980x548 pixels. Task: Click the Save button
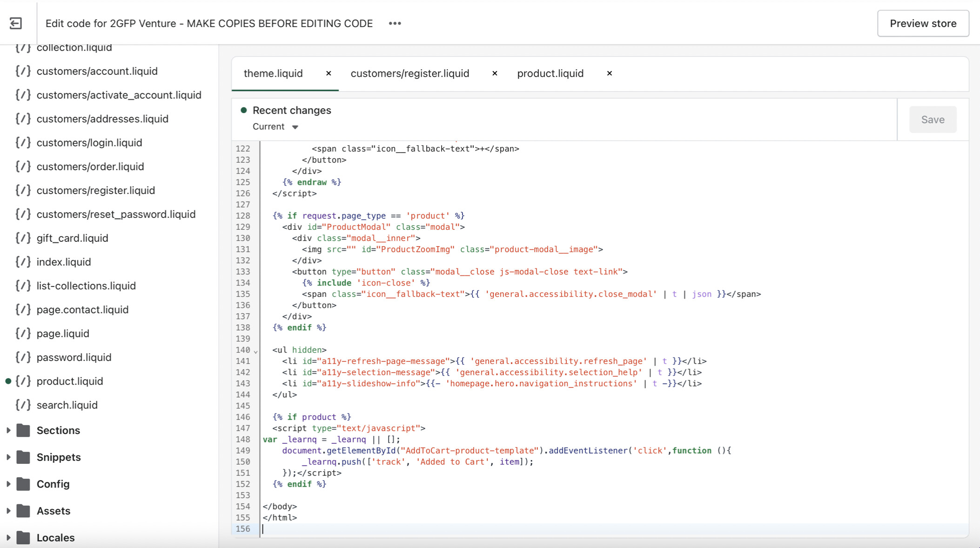pos(933,120)
